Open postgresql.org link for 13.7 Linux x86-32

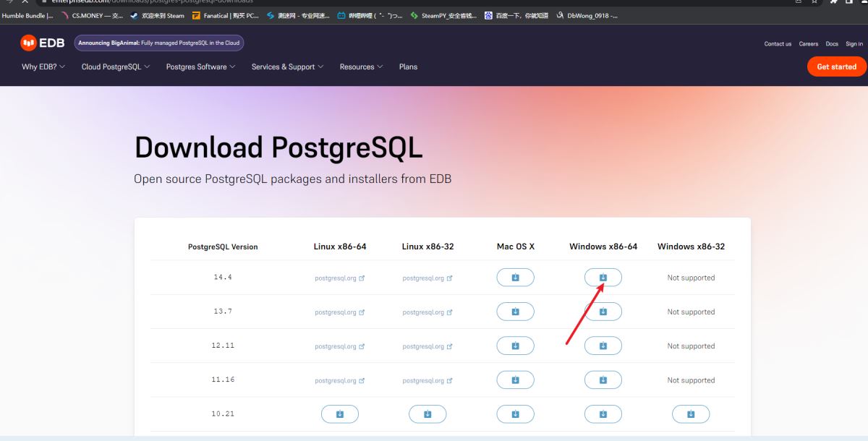point(427,312)
